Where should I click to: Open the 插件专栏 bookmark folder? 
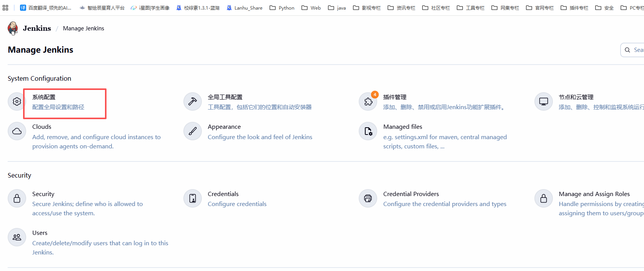(574, 8)
